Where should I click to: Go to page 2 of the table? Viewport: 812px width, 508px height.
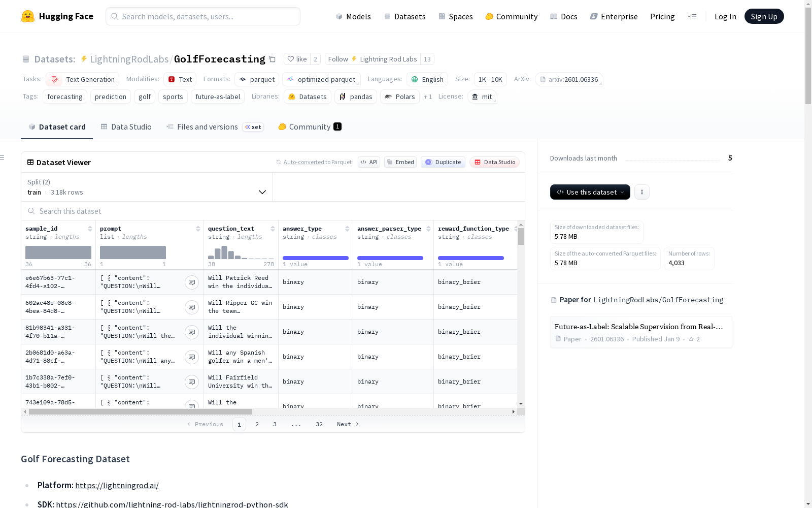pos(257,424)
